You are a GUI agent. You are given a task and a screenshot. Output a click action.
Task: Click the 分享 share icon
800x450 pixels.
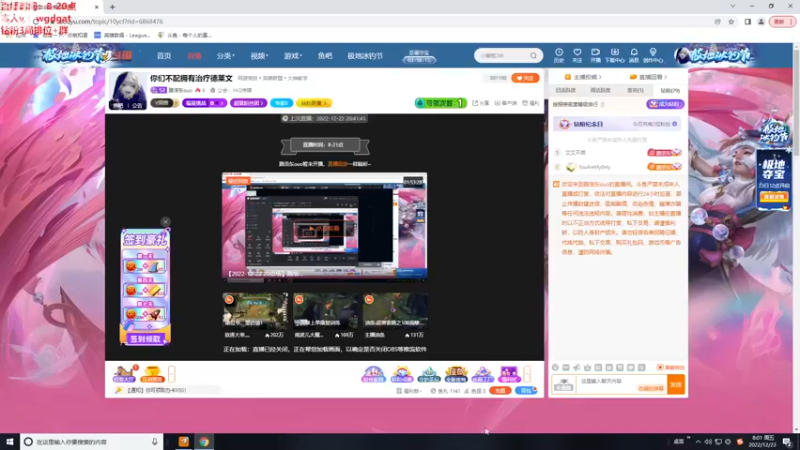481,103
